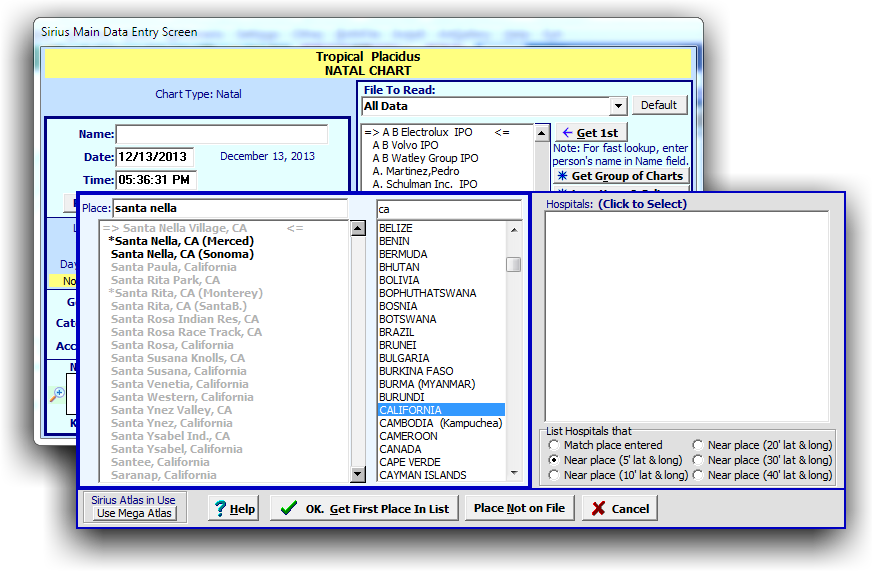The height and width of the screenshot is (571, 872).
Task: Click the Cancel button with the red X
Action: pos(620,508)
